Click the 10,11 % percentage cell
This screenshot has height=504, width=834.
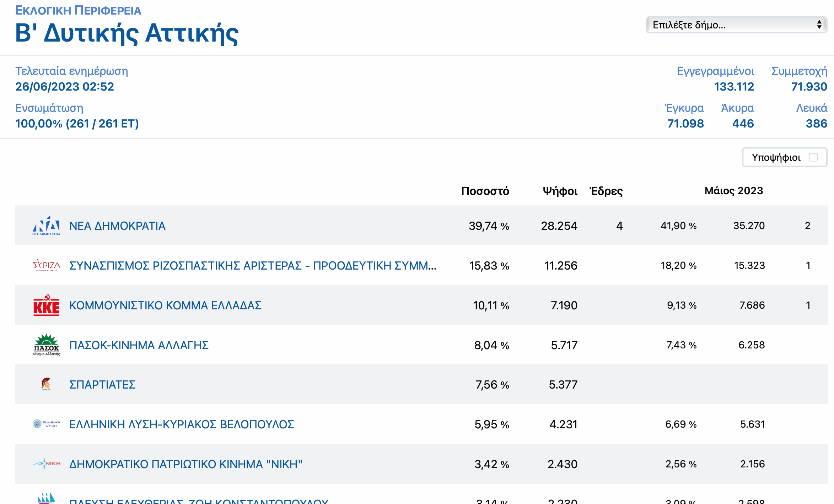491,305
